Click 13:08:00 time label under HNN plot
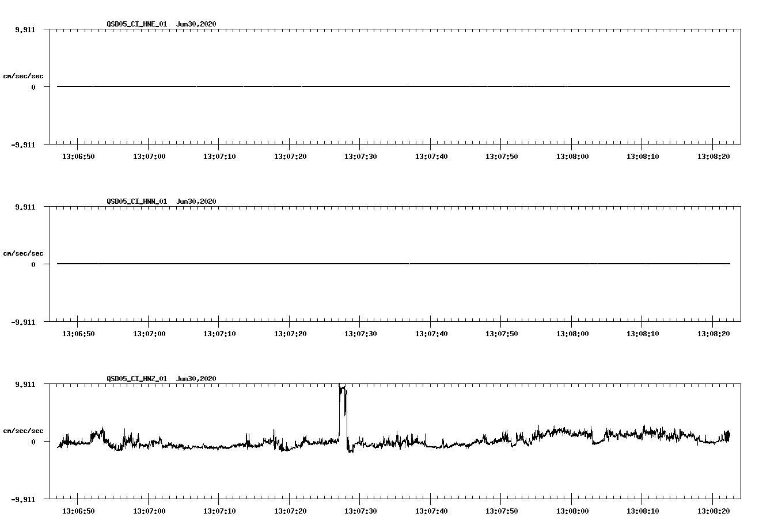 click(572, 334)
